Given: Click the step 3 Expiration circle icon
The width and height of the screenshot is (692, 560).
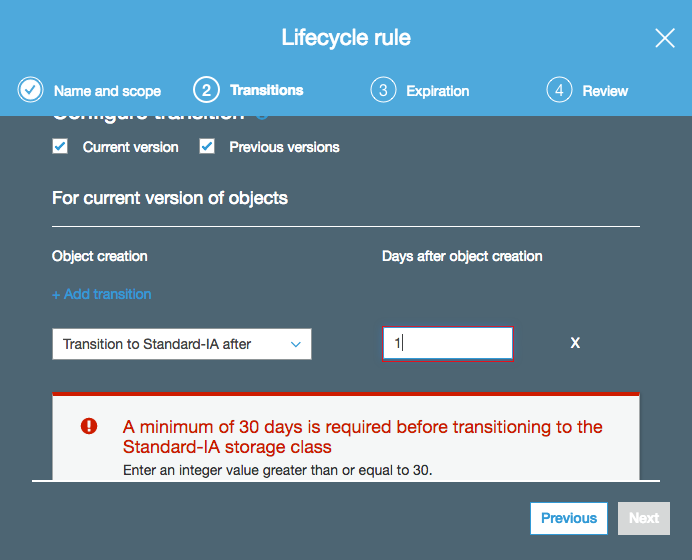Looking at the screenshot, I should 383,90.
